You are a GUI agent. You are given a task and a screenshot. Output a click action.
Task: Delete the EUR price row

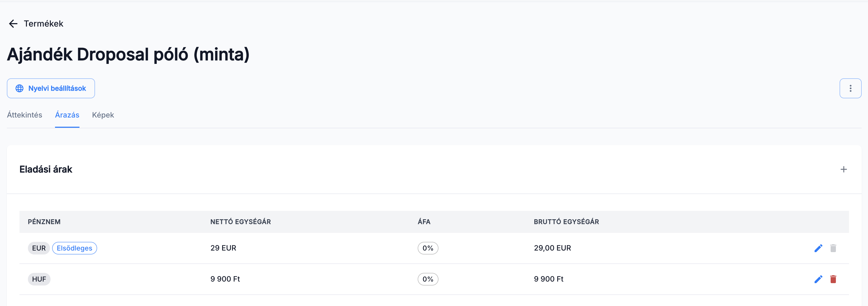coord(833,248)
